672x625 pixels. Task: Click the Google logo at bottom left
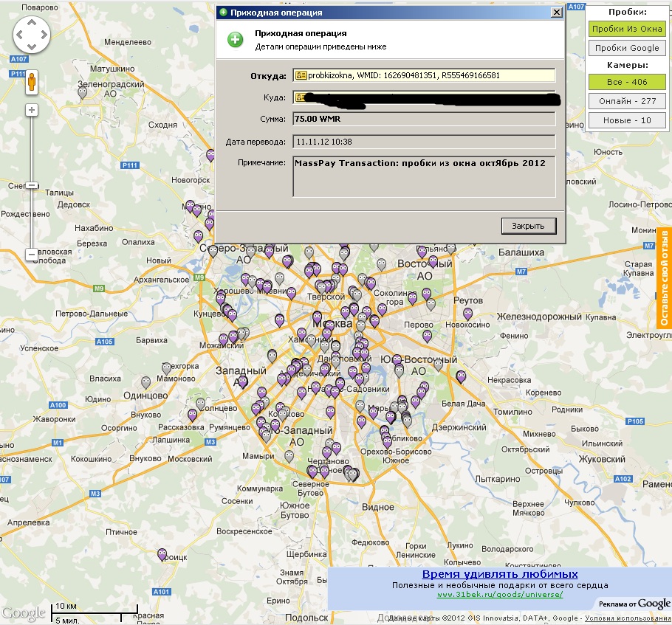pyautogui.click(x=23, y=614)
